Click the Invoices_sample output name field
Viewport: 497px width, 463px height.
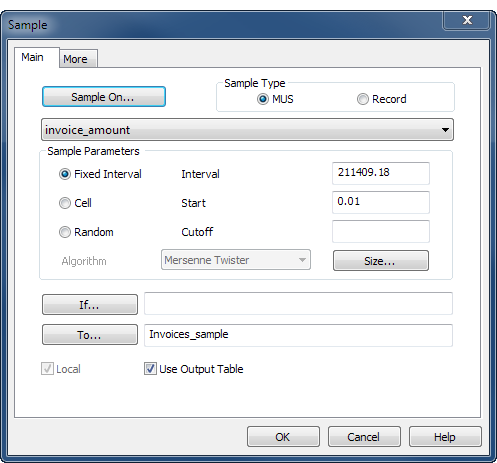click(x=298, y=335)
